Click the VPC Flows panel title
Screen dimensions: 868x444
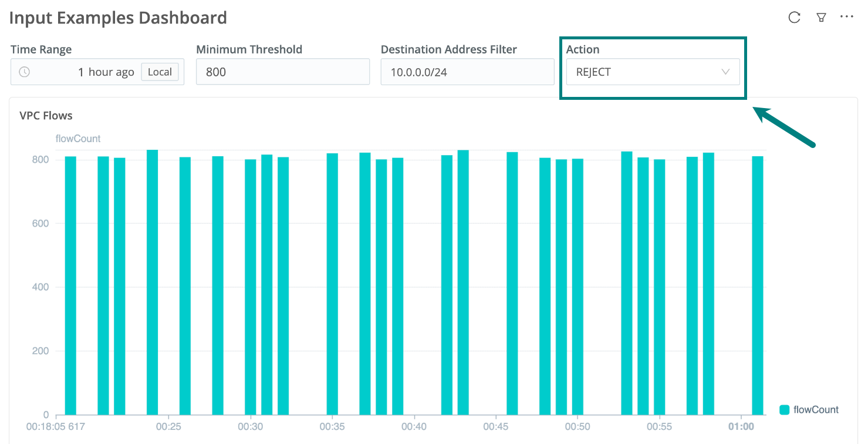click(46, 116)
